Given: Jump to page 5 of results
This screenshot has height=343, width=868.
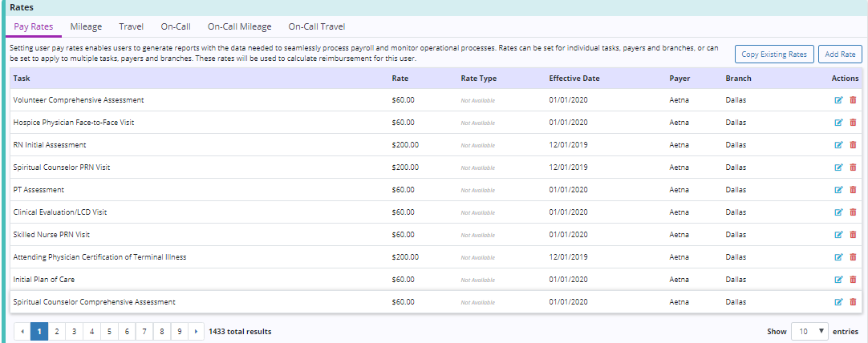Looking at the screenshot, I should [108, 331].
